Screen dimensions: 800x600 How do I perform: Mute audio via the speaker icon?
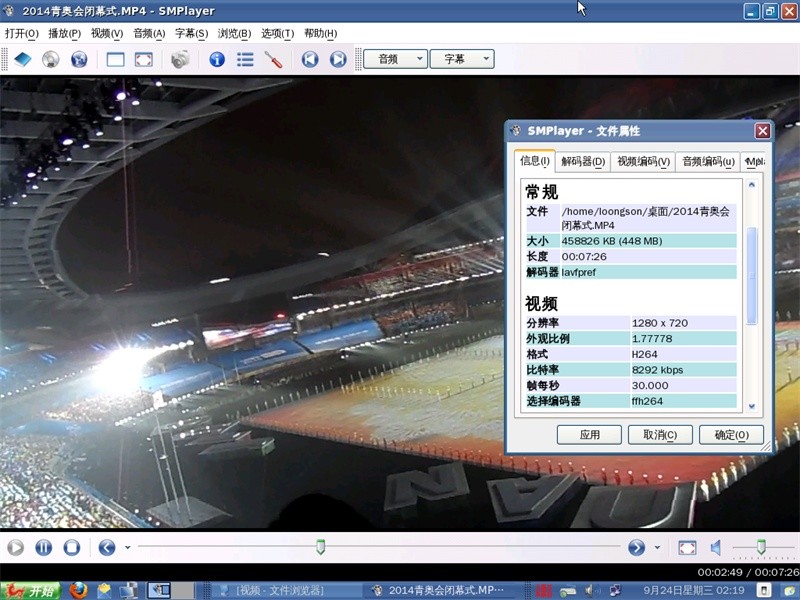[716, 548]
